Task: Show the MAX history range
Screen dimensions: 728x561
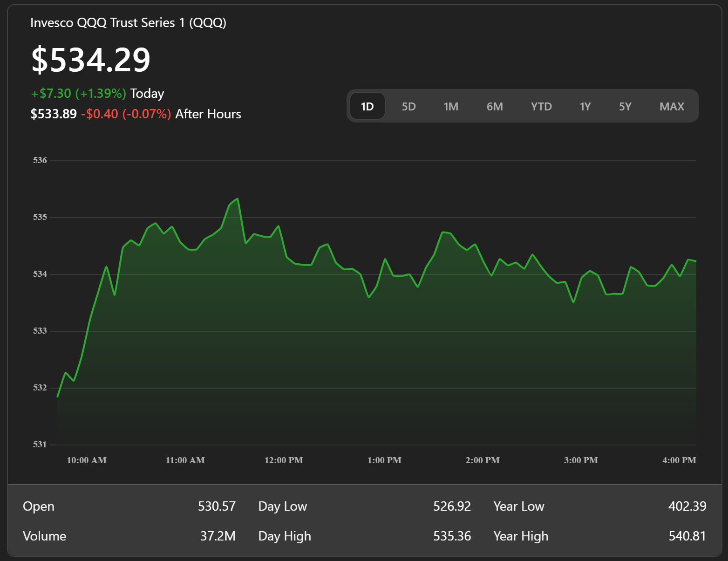Action: click(x=672, y=106)
